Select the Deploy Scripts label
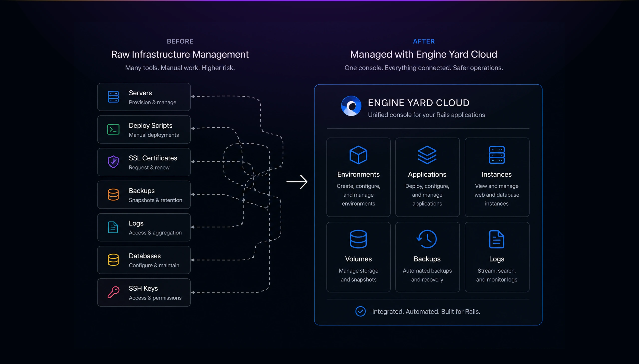This screenshot has height=364, width=639. point(151,125)
